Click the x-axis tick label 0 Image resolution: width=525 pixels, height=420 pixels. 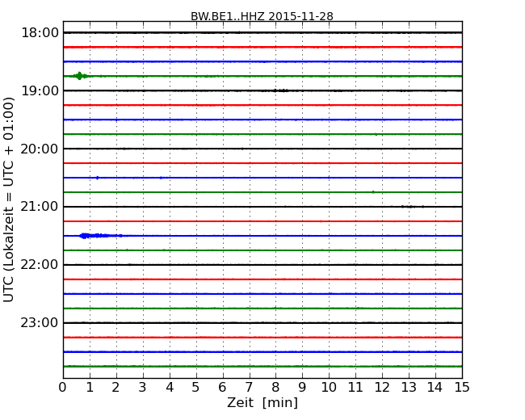(x=63, y=388)
